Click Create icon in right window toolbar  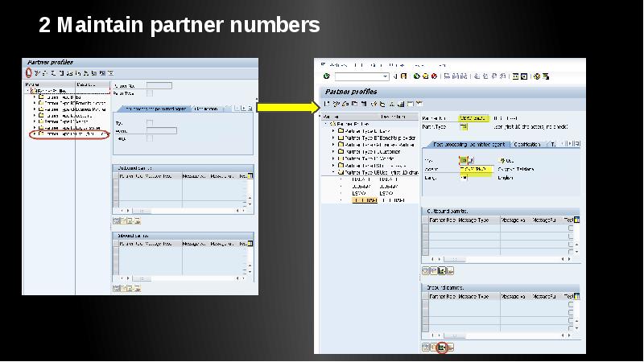tap(327, 104)
